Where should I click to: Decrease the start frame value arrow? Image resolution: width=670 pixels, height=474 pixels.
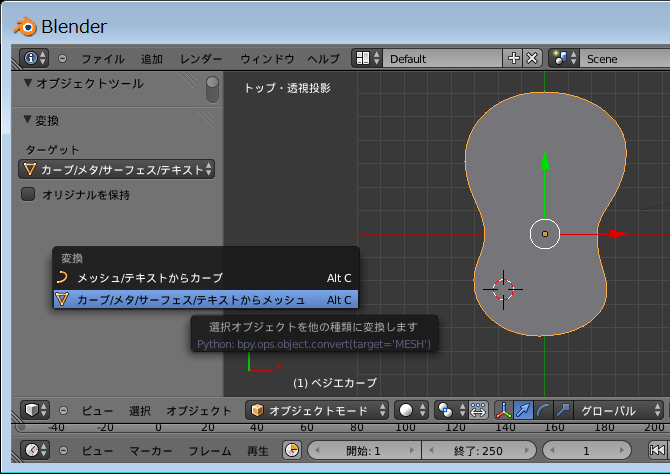pyautogui.click(x=317, y=450)
